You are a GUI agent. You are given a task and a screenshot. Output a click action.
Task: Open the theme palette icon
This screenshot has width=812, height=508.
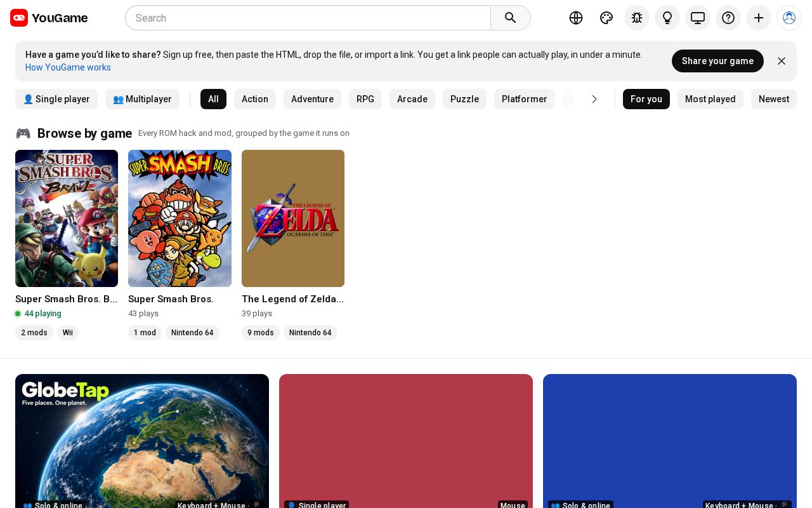click(x=606, y=18)
